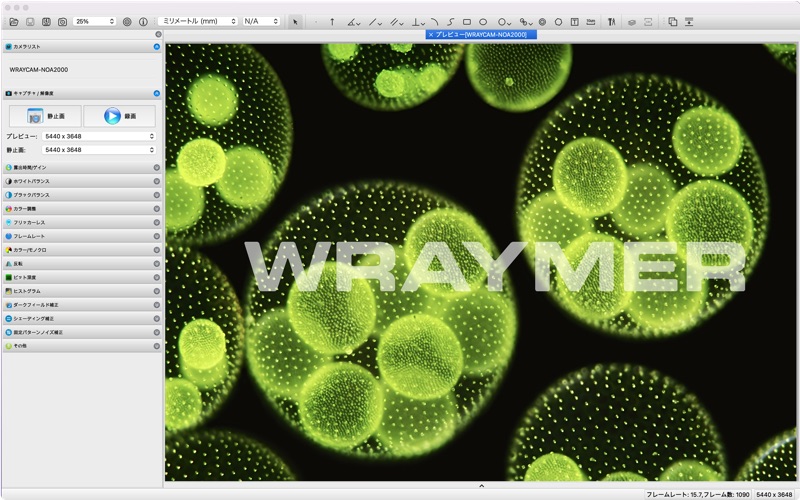Select the ellipse tool
Screen dimensions: 800x500
[483, 21]
